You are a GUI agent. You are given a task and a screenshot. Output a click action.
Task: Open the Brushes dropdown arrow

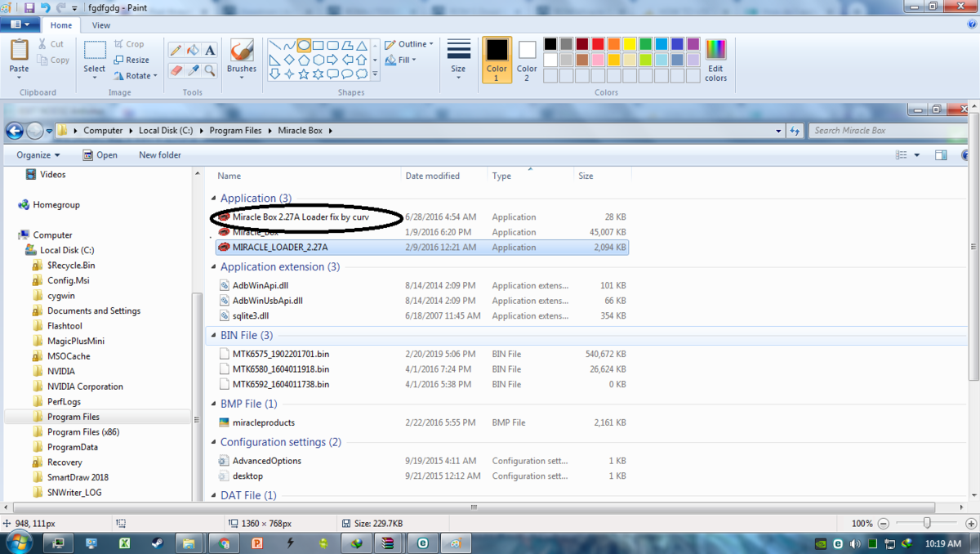click(x=242, y=78)
